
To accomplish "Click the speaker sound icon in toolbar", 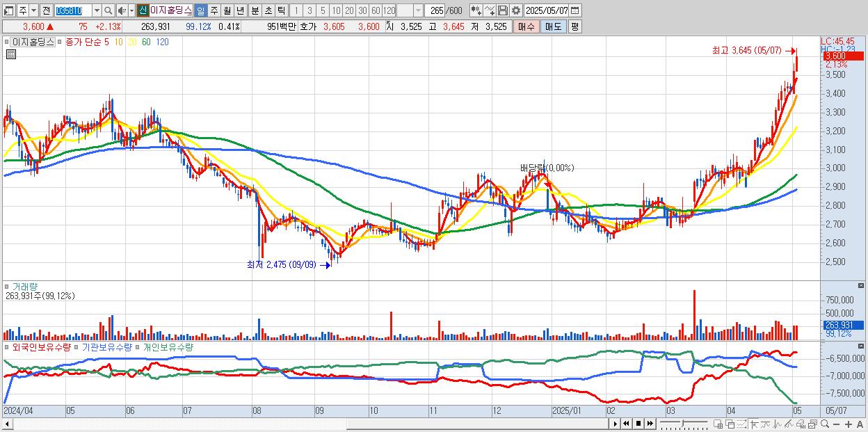I will pyautogui.click(x=122, y=10).
